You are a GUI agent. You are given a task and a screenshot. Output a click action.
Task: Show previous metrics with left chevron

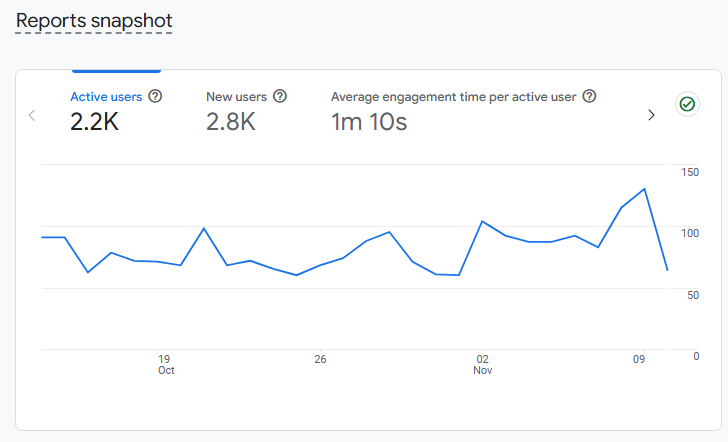point(32,115)
